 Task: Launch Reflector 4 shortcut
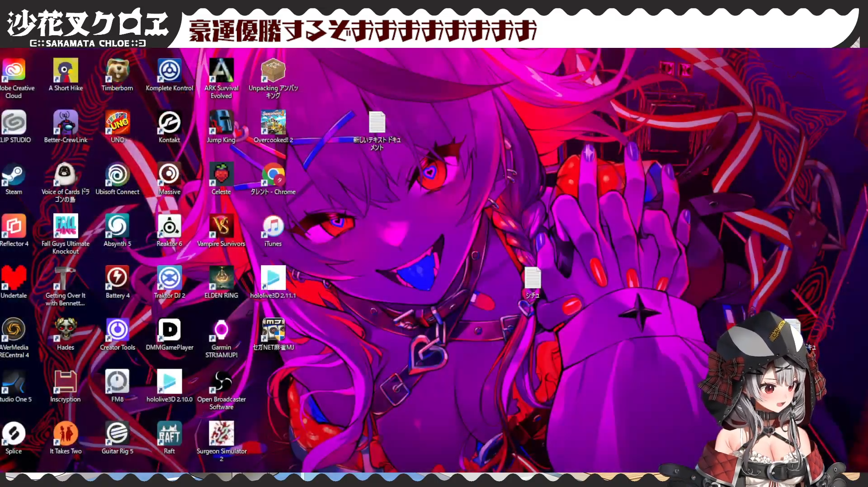coord(14,226)
